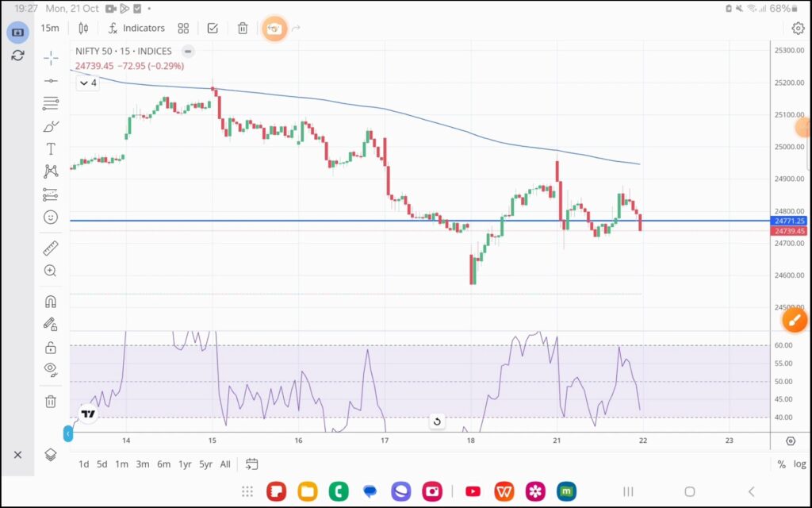Remove drawings with the sidebar trash icon
The image size is (812, 508).
[x=51, y=401]
